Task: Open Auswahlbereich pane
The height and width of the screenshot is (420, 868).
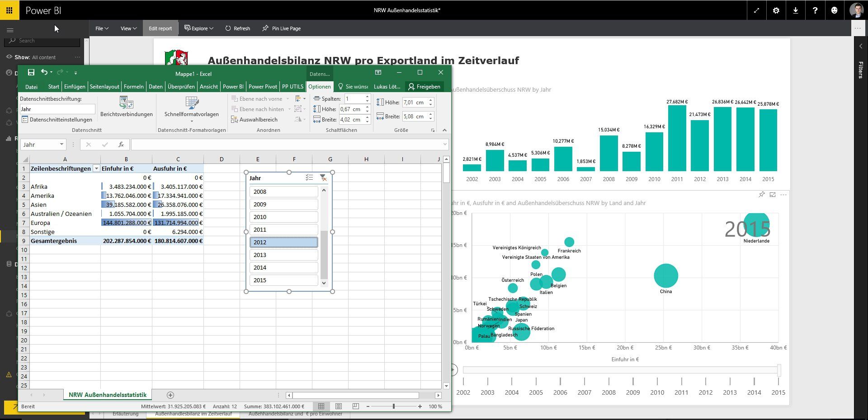Action: click(x=254, y=120)
